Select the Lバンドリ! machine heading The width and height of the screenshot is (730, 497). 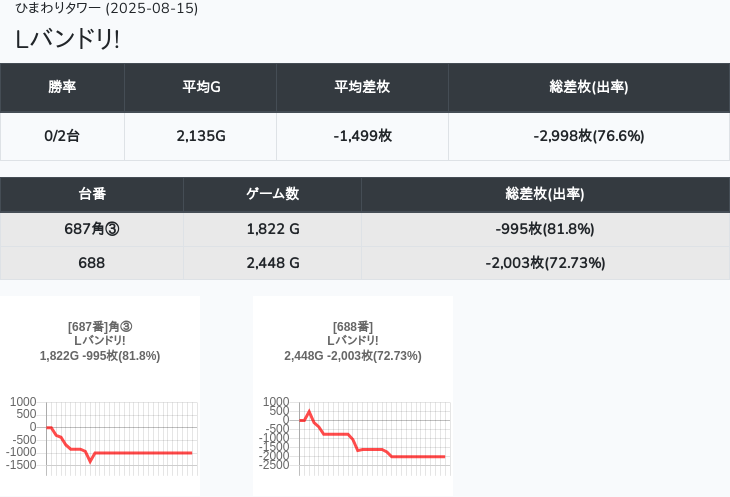tap(67, 39)
